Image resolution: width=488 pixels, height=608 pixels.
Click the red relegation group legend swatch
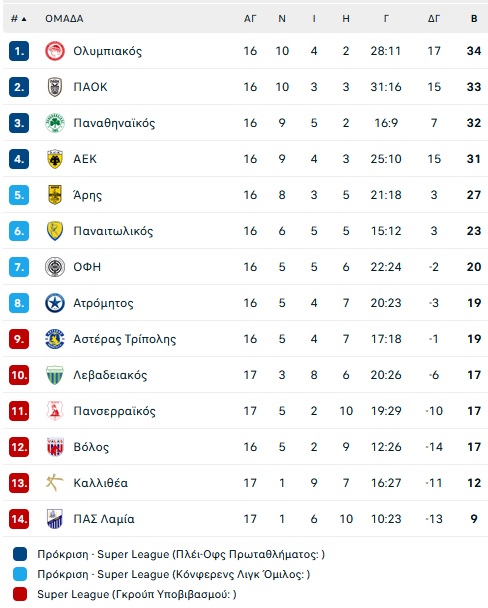[x=20, y=594]
